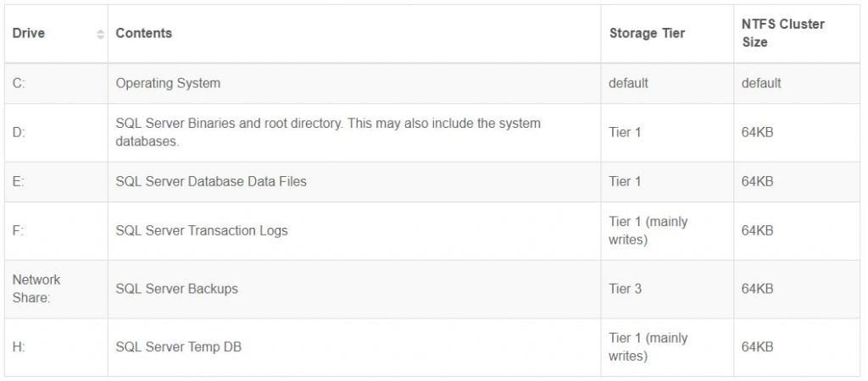
Task: Select the F: drive cell
Action: (x=19, y=230)
